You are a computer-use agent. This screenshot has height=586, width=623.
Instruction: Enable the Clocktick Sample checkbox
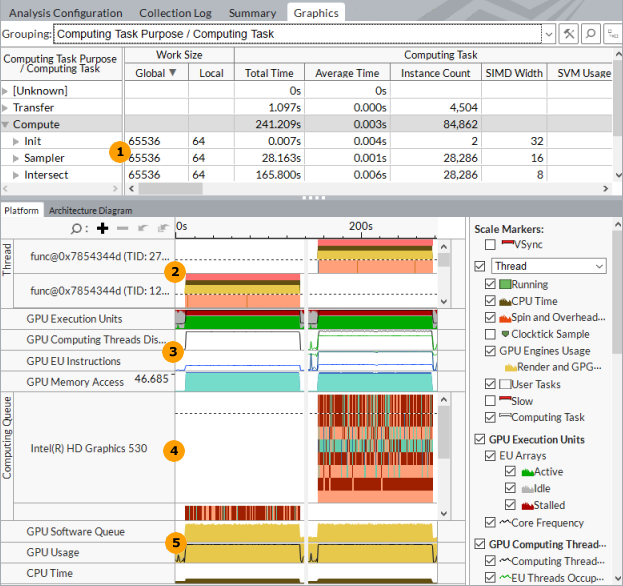pos(490,333)
